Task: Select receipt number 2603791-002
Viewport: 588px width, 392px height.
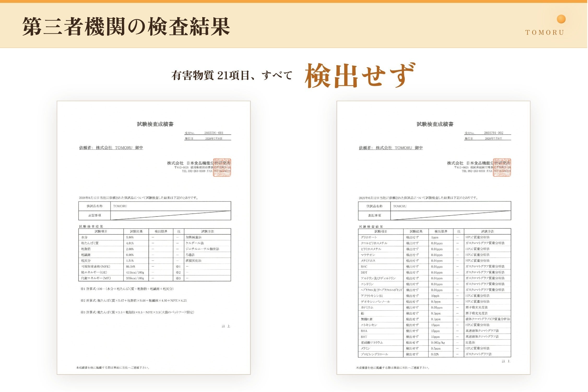Action: click(x=494, y=133)
